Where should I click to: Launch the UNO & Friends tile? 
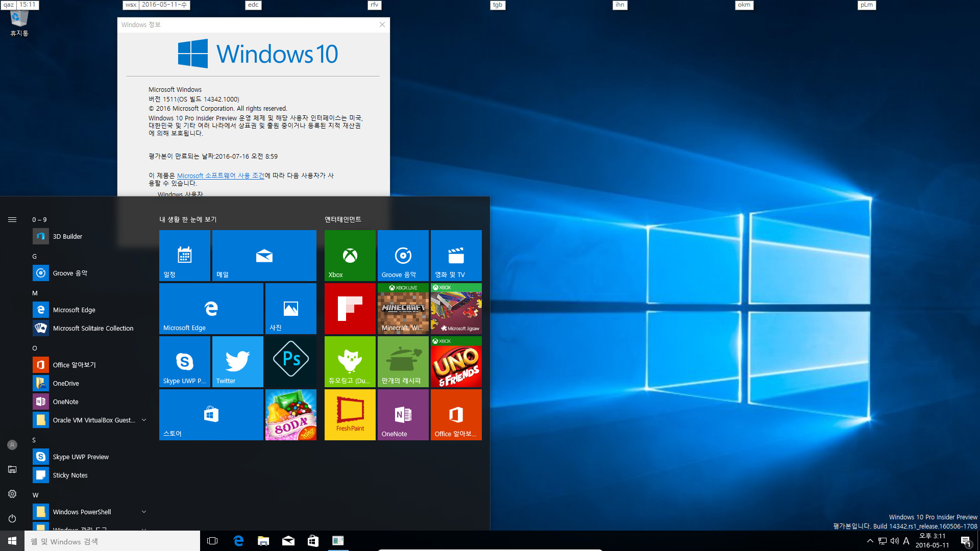coord(456,362)
